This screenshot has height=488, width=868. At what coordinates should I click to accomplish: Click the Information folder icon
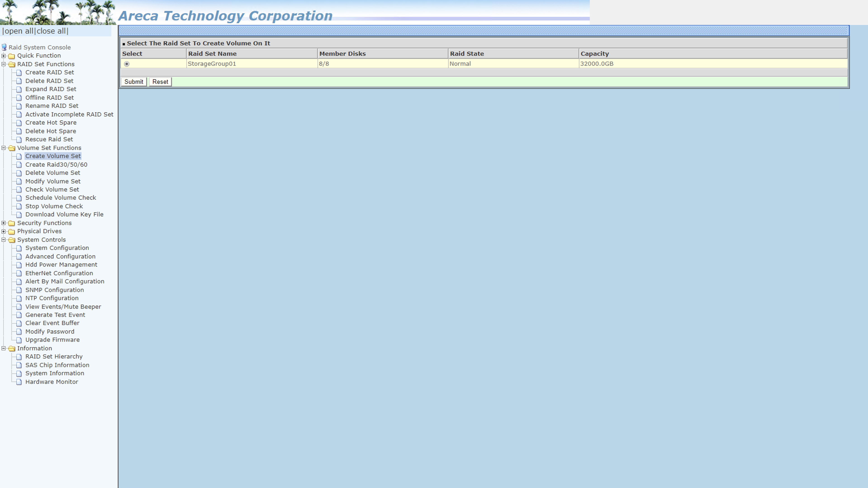coord(12,349)
